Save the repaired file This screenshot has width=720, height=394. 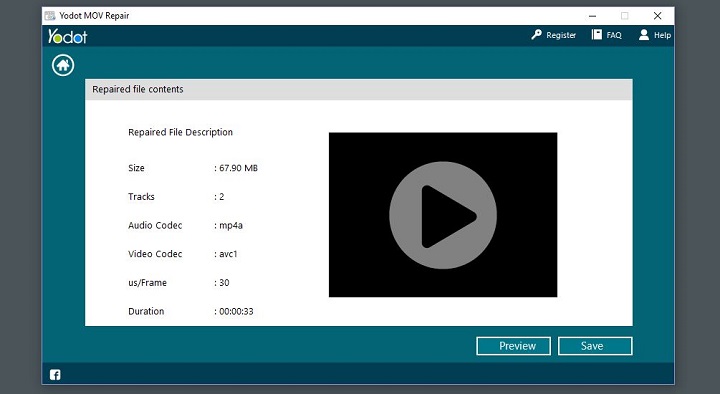(x=595, y=346)
